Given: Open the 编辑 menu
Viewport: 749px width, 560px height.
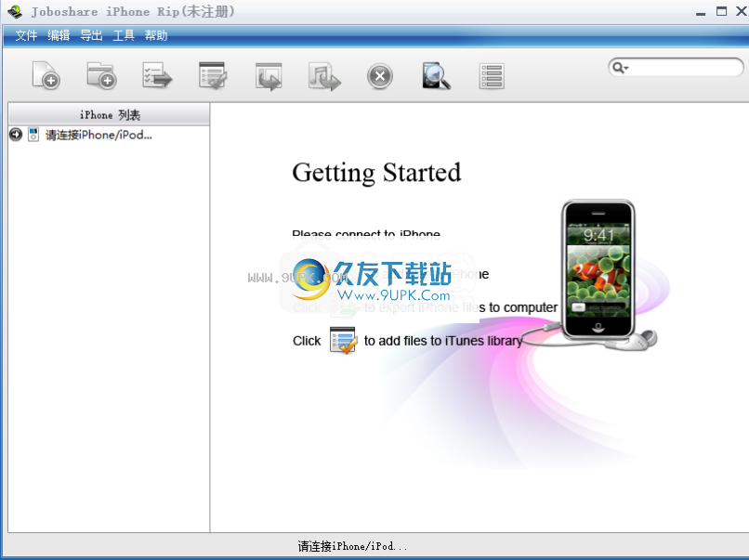Looking at the screenshot, I should 59,35.
